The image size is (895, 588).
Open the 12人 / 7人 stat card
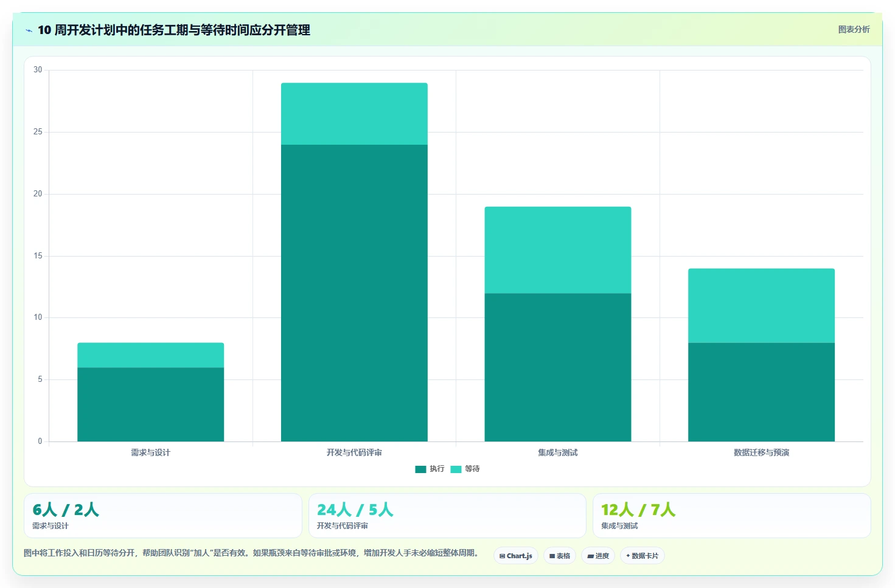(731, 516)
